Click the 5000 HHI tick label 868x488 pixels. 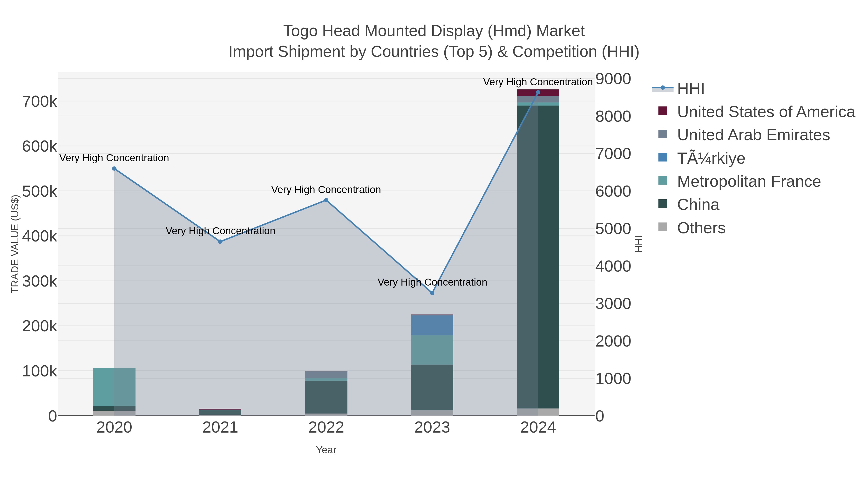pyautogui.click(x=613, y=229)
